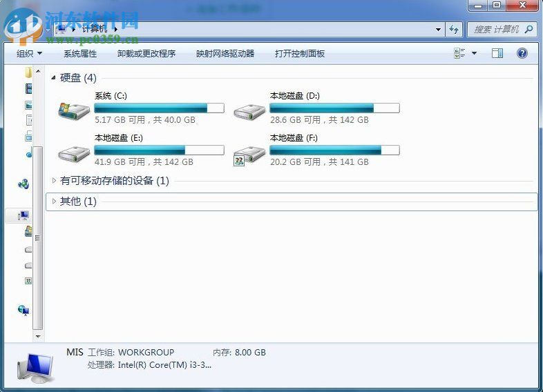The width and height of the screenshot is (543, 392).
Task: Click the System (C:) drive icon
Action: tap(74, 111)
